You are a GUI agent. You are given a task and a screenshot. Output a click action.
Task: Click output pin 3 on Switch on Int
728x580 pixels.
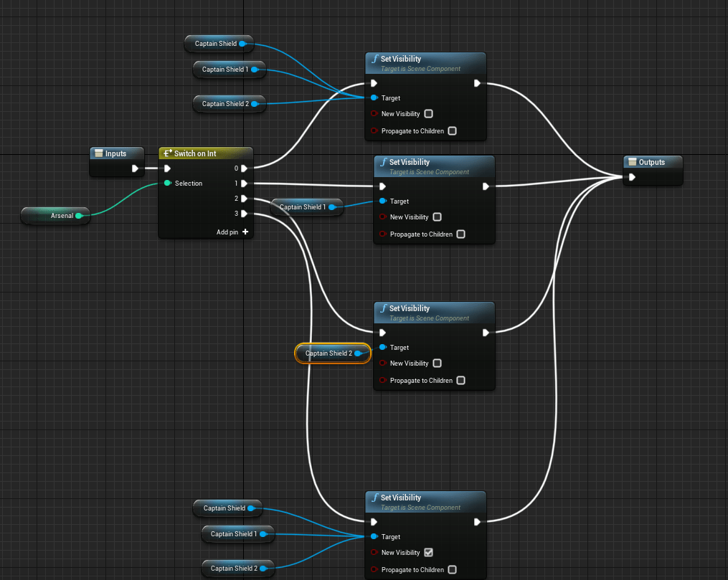tap(244, 214)
